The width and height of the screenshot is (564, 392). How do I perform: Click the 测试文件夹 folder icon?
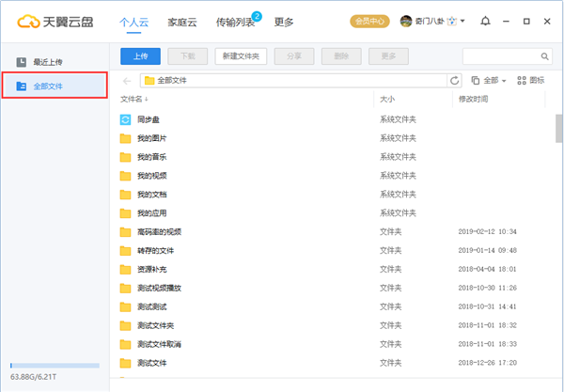125,325
